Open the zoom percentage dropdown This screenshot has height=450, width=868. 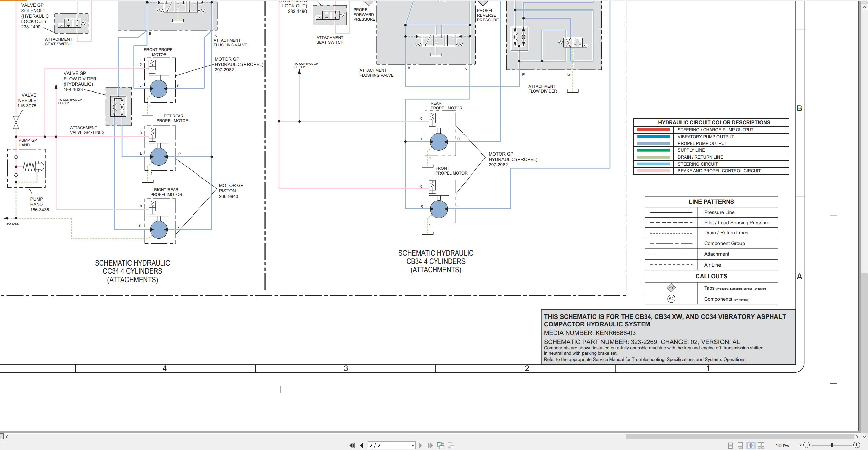800,445
